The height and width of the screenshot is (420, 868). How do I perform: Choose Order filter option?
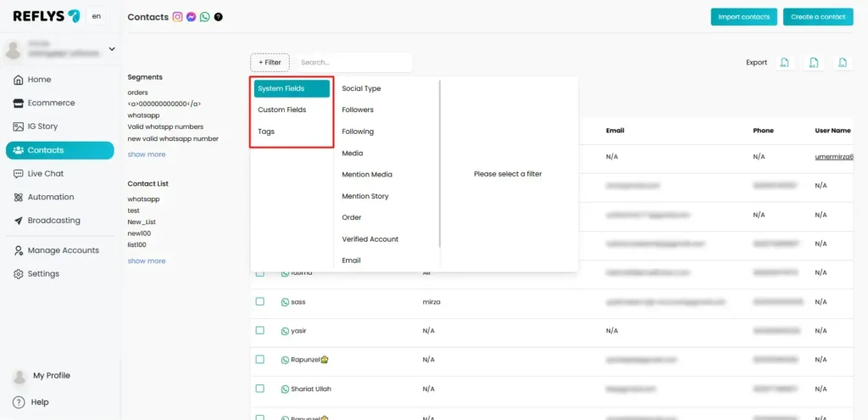coord(352,218)
